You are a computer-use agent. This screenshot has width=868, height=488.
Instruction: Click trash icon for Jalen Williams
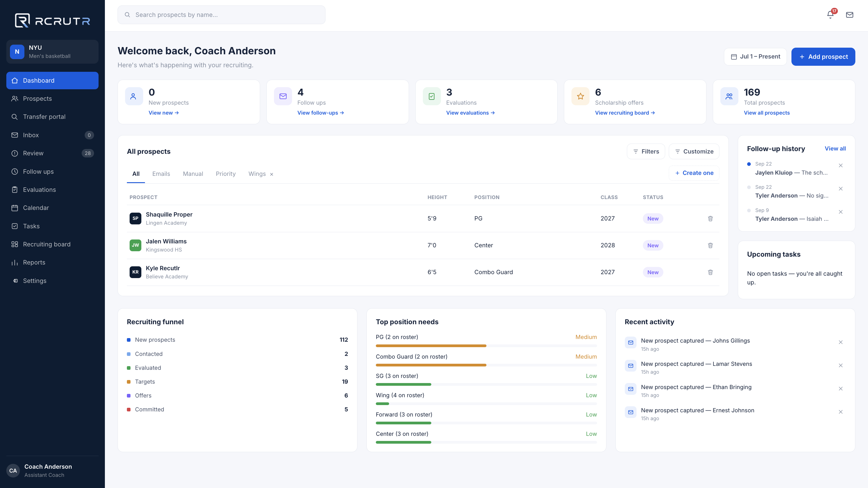(710, 246)
